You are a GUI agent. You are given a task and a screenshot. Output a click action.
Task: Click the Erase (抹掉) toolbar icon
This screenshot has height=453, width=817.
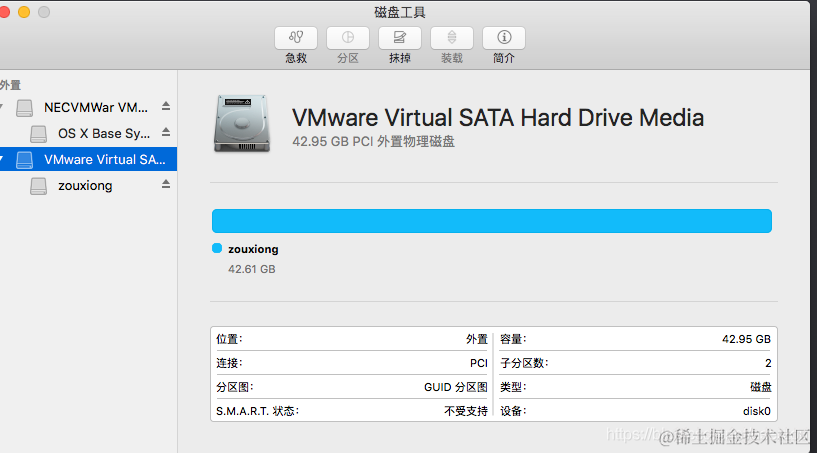pyautogui.click(x=400, y=38)
